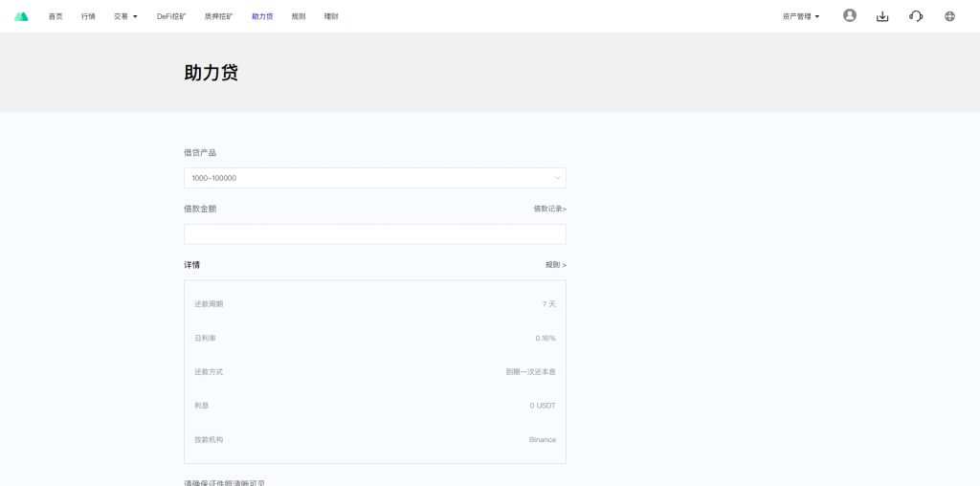The height and width of the screenshot is (486, 980).
Task: View the 借款记录> loan records link
Action: coord(549,209)
